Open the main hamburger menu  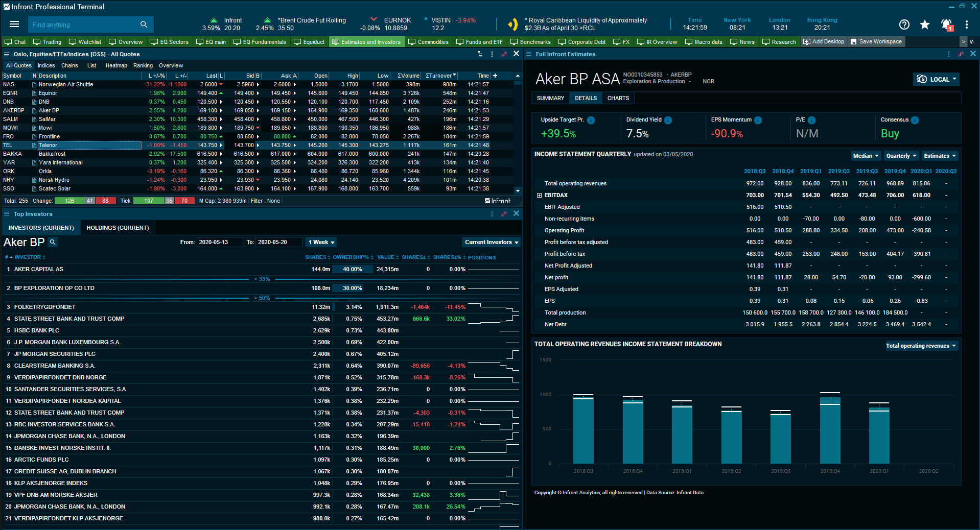coord(14,24)
